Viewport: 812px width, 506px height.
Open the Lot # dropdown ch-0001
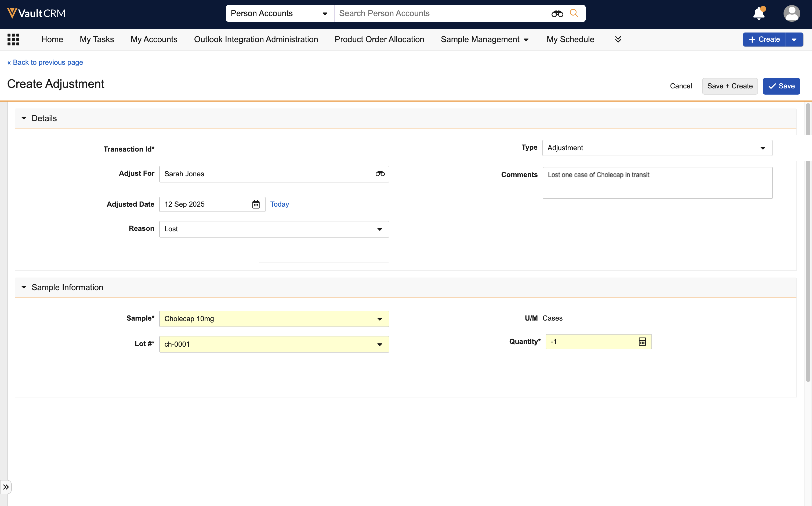coord(274,344)
